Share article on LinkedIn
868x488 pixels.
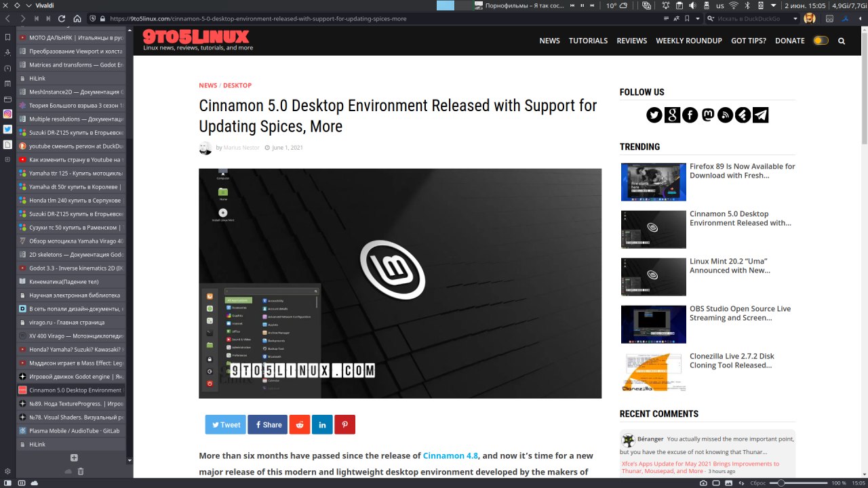pyautogui.click(x=322, y=425)
